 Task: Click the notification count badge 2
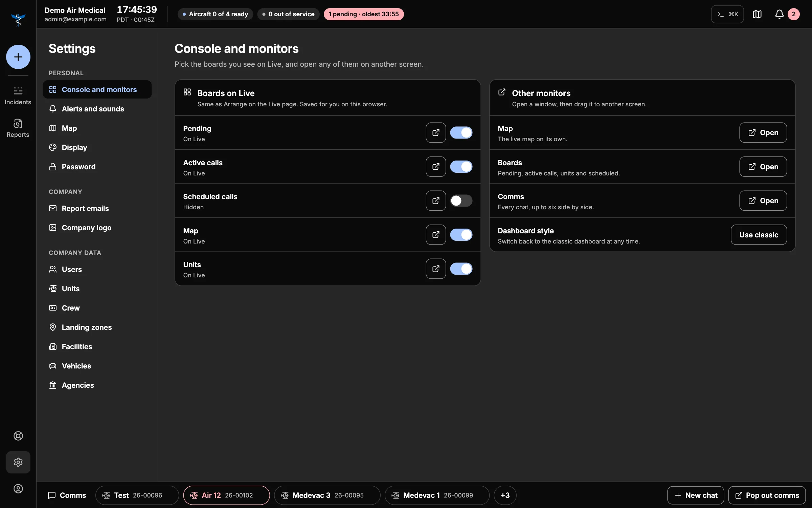(x=794, y=14)
